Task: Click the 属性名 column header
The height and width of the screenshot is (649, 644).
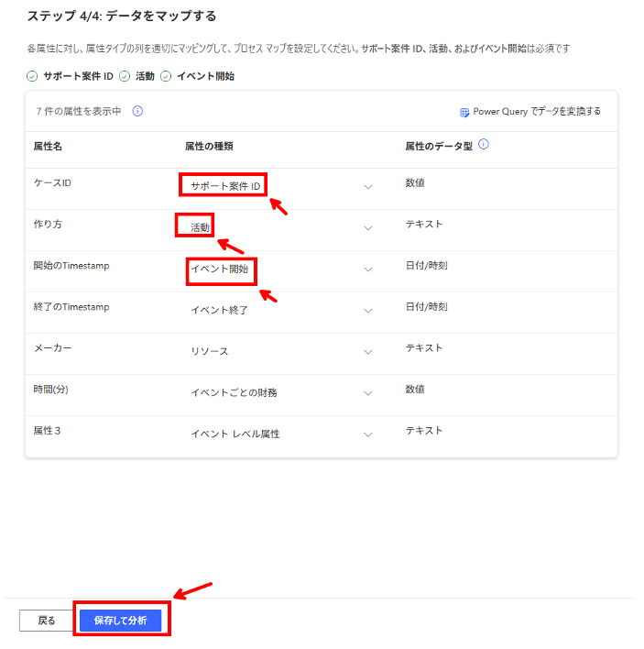Action: pyautogui.click(x=48, y=147)
